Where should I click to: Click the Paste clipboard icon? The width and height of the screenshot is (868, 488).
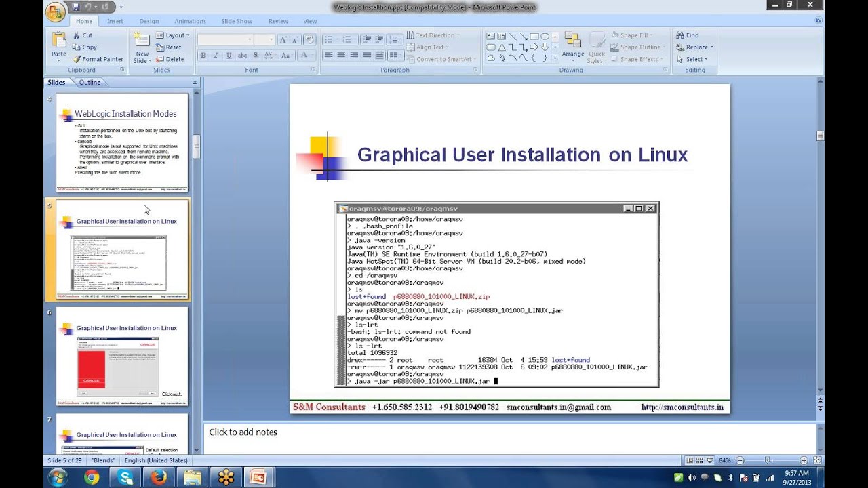coord(59,41)
